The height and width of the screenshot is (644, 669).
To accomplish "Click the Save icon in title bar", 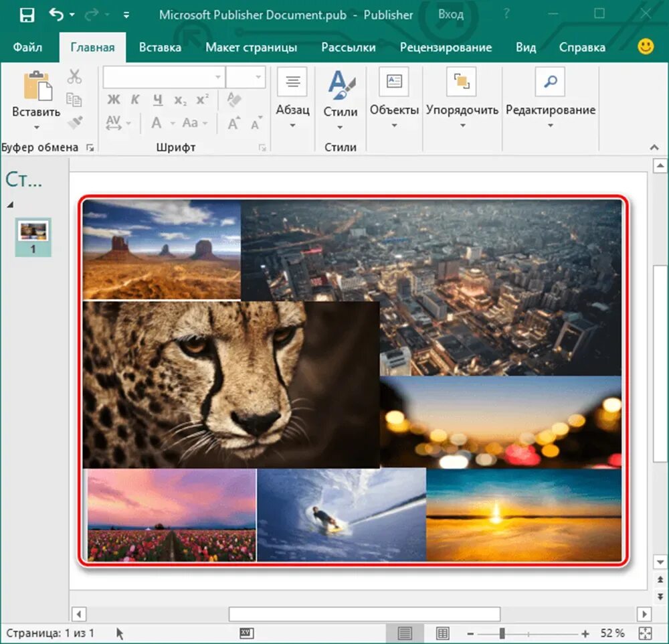I will point(27,15).
